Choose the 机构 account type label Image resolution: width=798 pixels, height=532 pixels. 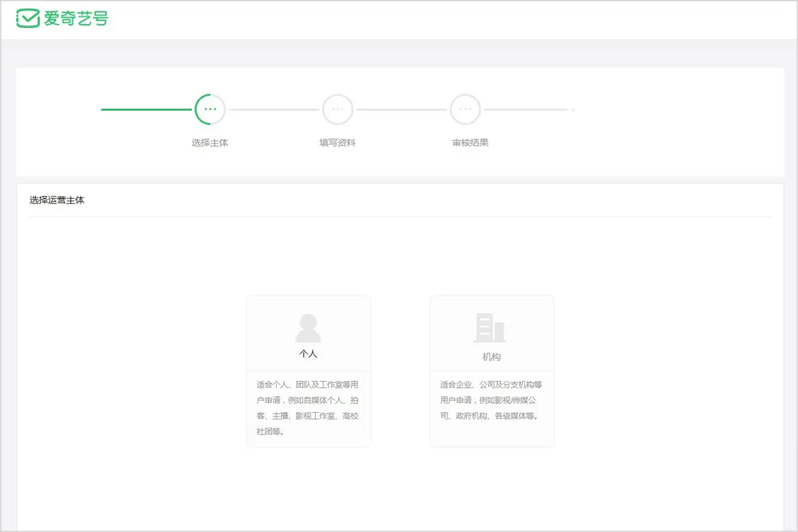tap(491, 357)
